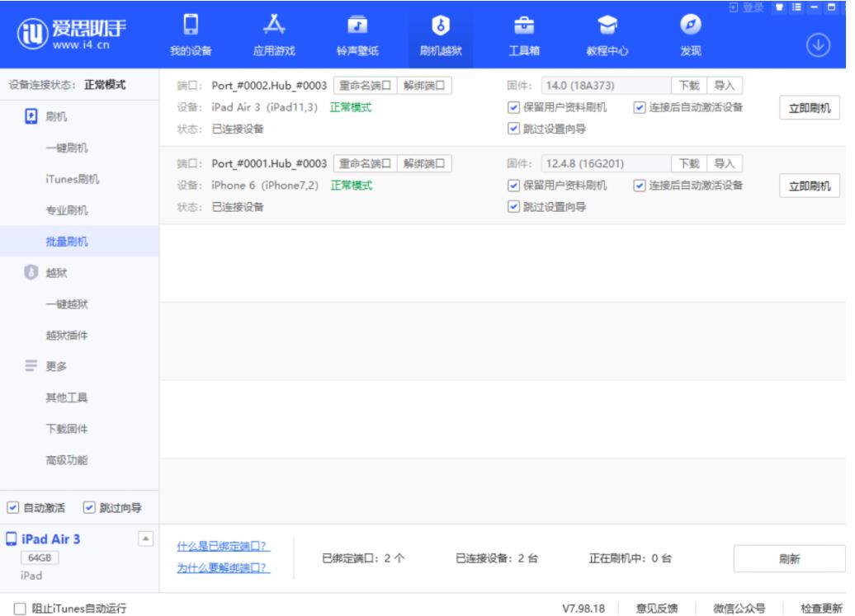Uncheck 保留用户资料刷机 for iPad Air 3
The height and width of the screenshot is (616, 855).
(x=513, y=107)
